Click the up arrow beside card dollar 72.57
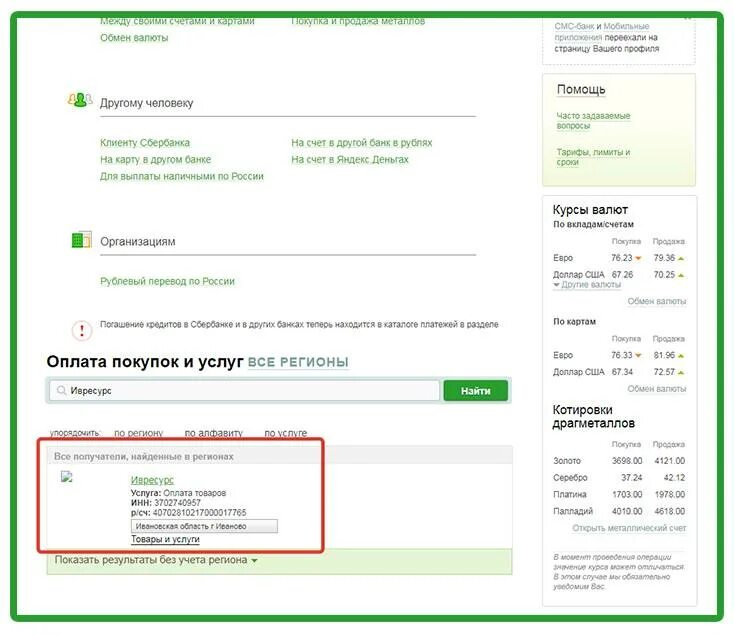 (x=681, y=372)
